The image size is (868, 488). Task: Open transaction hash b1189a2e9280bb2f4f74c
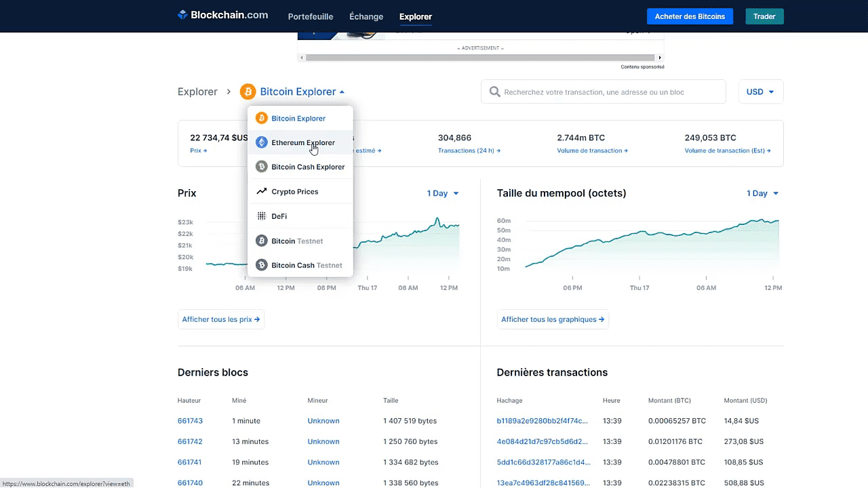(x=542, y=421)
